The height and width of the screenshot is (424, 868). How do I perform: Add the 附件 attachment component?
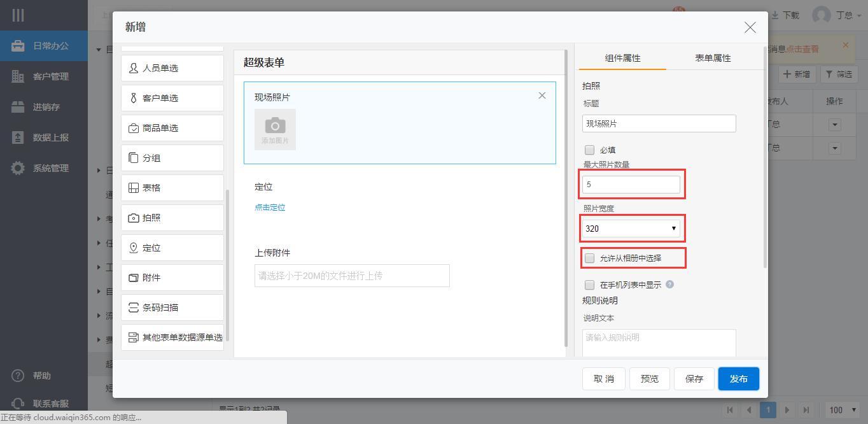(172, 278)
